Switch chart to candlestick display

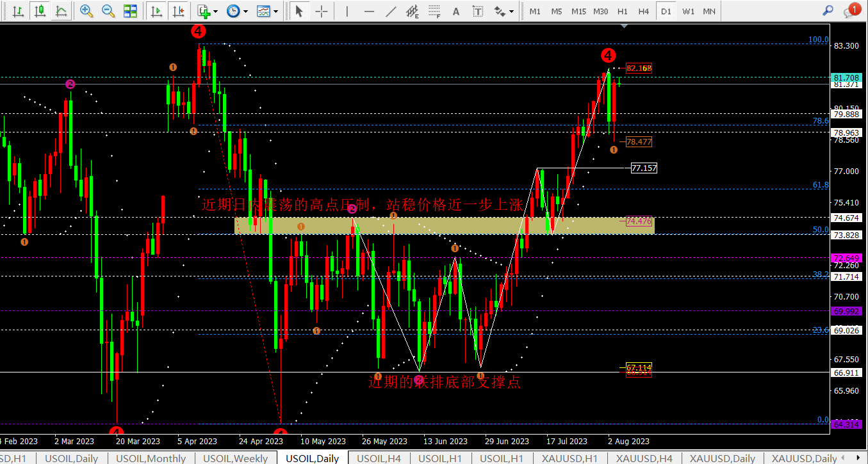pos(40,11)
